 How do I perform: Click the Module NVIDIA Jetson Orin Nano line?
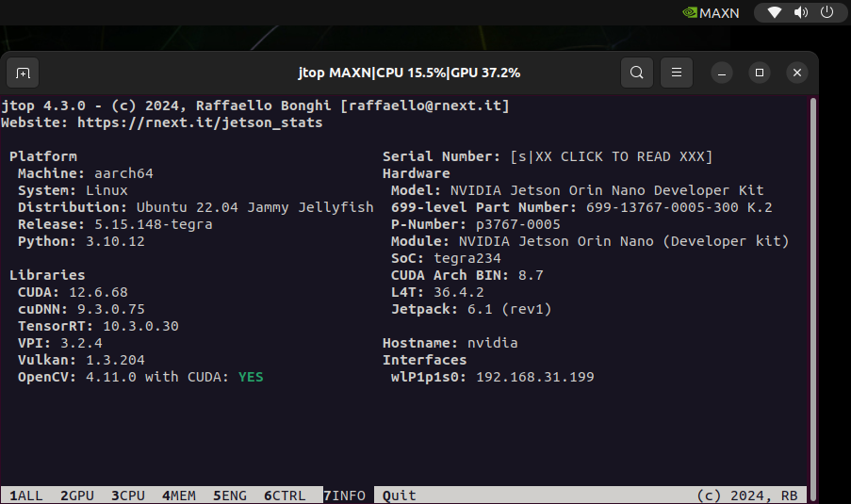coord(590,241)
